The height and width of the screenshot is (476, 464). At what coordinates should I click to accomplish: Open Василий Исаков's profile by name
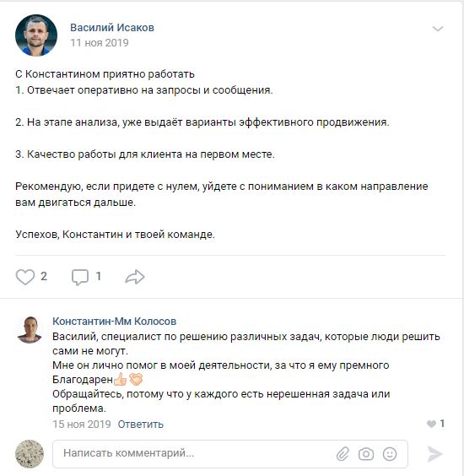112,28
